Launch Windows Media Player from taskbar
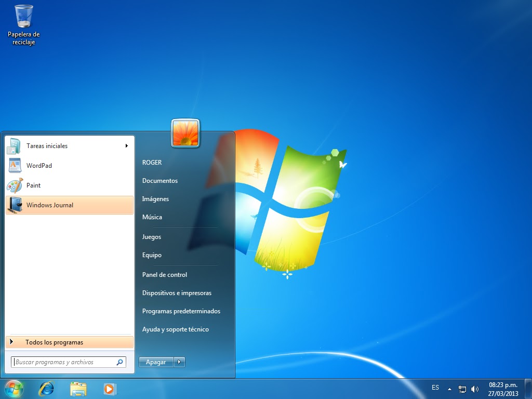This screenshot has width=532, height=399. 110,389
